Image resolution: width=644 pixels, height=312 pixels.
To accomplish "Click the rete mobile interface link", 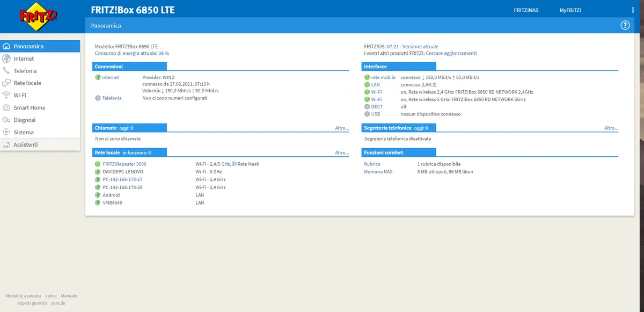I will [383, 77].
